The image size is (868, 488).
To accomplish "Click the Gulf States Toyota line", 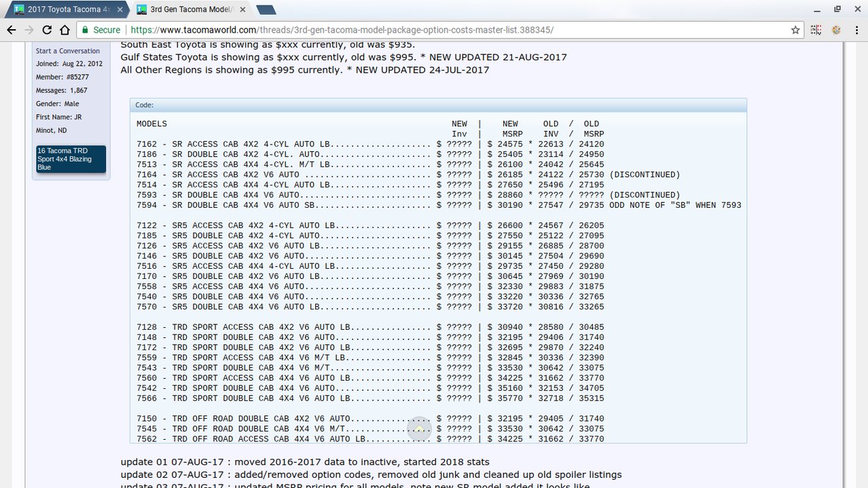I will pyautogui.click(x=344, y=57).
